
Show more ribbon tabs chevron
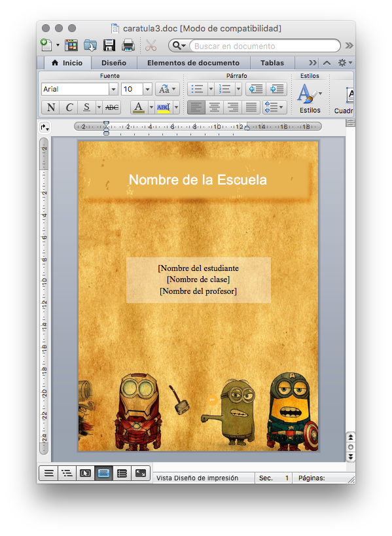tap(312, 63)
